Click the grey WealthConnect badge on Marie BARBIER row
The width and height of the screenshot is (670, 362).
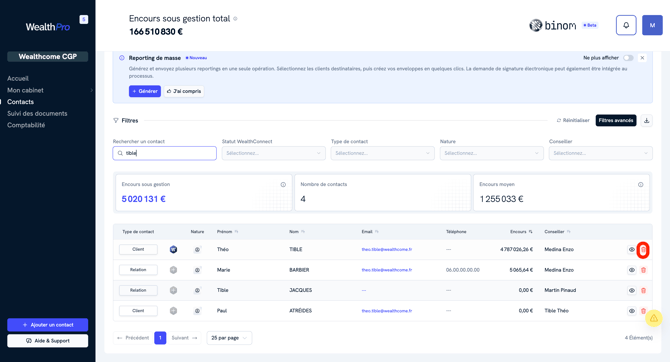pyautogui.click(x=173, y=270)
